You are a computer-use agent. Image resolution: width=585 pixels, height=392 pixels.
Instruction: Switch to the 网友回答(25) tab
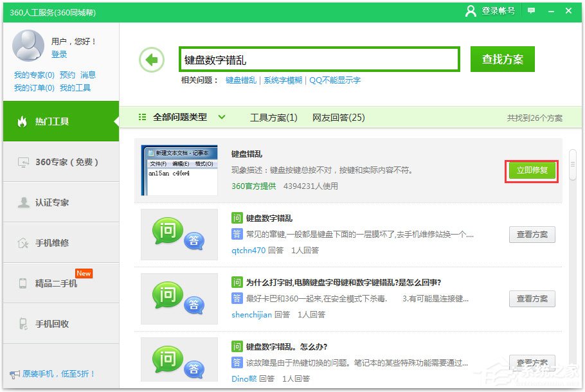click(x=339, y=117)
